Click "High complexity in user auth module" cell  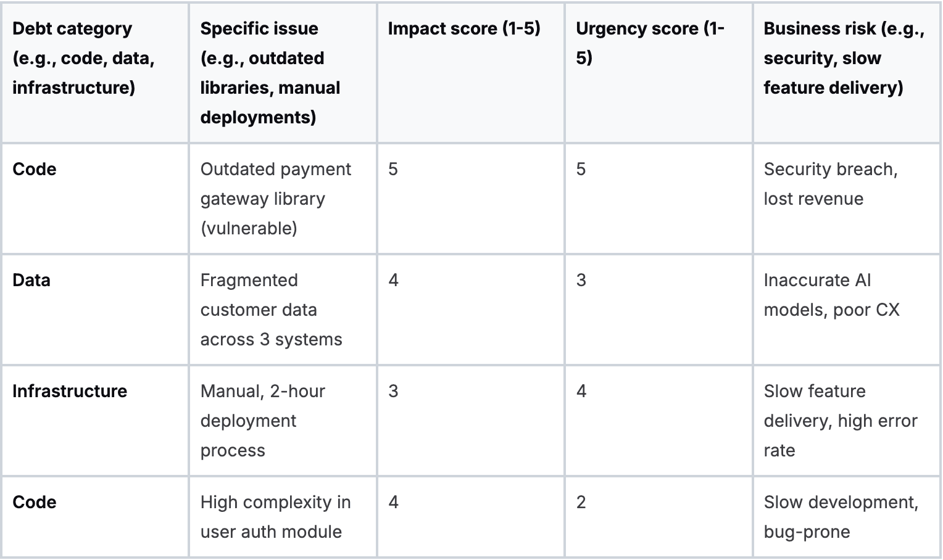[x=275, y=517]
